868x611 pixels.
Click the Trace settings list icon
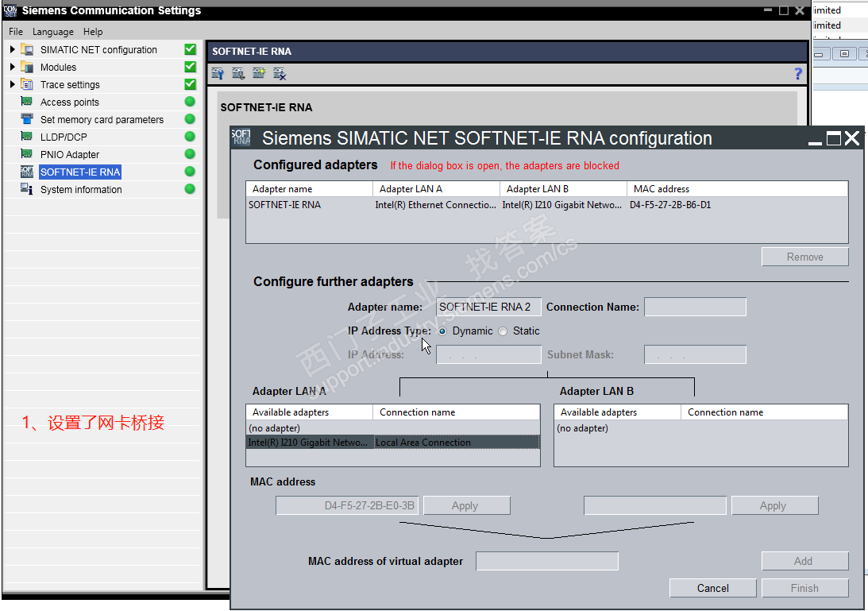27,84
